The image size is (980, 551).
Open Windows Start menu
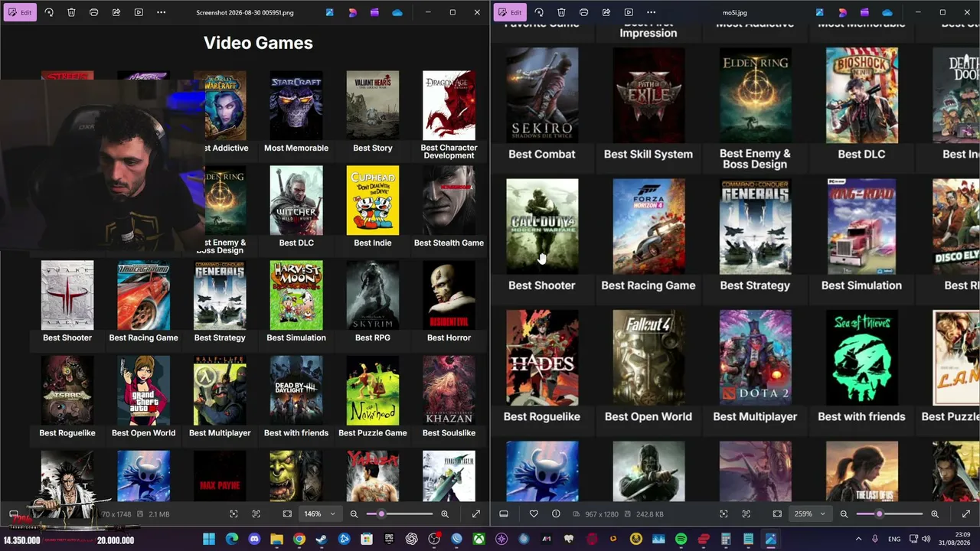(209, 540)
